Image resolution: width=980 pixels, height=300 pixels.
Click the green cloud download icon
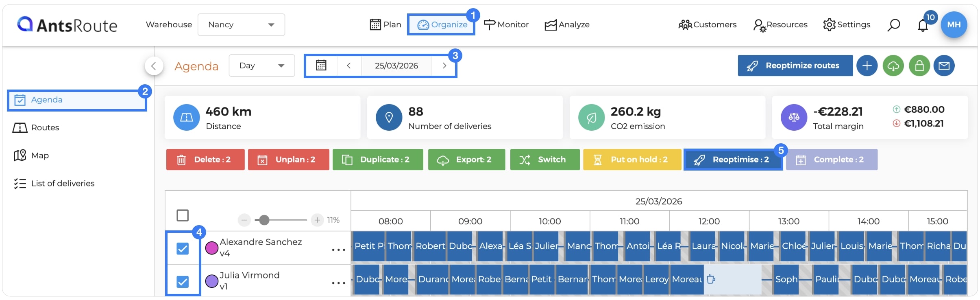point(893,66)
